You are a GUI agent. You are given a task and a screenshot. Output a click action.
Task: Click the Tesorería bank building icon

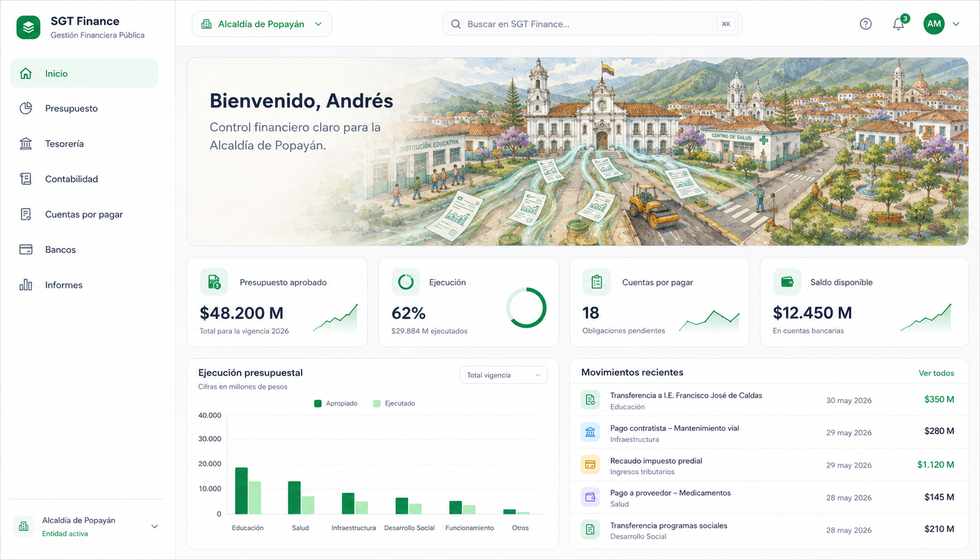[x=25, y=144]
